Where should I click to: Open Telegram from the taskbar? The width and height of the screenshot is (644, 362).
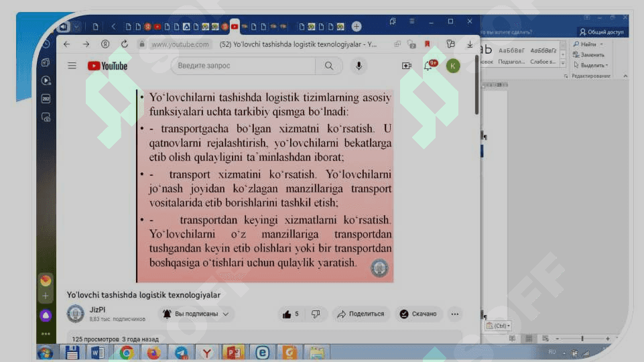pos(181,353)
